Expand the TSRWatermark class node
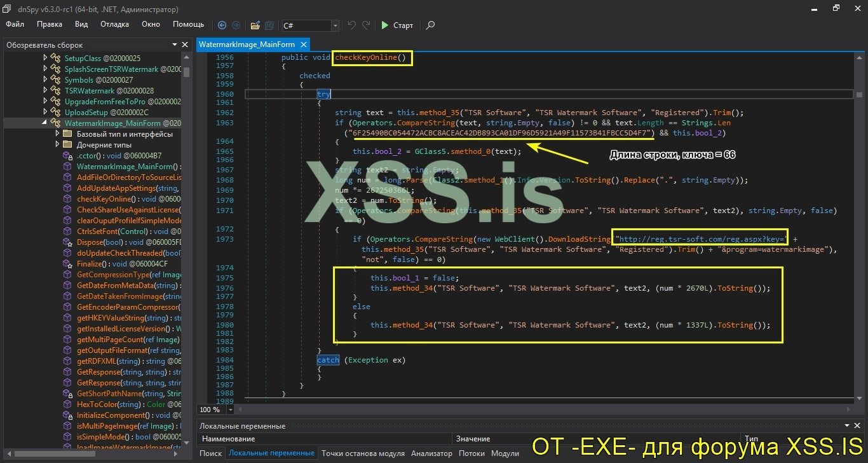 [x=45, y=91]
